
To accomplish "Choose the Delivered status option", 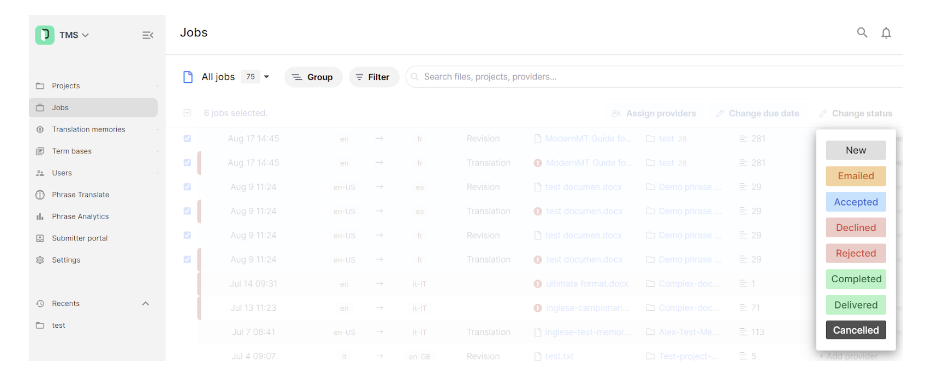I will [x=856, y=305].
